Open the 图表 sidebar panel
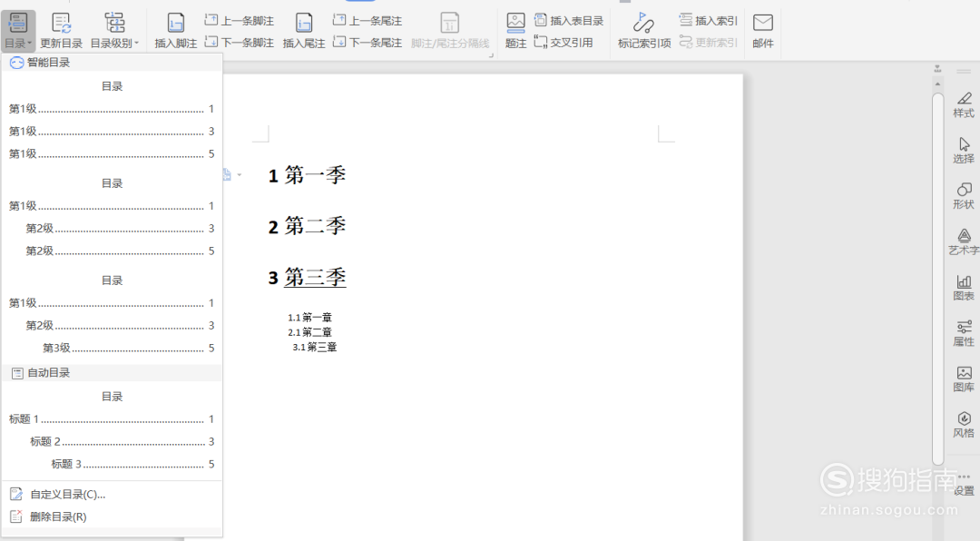The width and height of the screenshot is (980, 541). (x=964, y=288)
